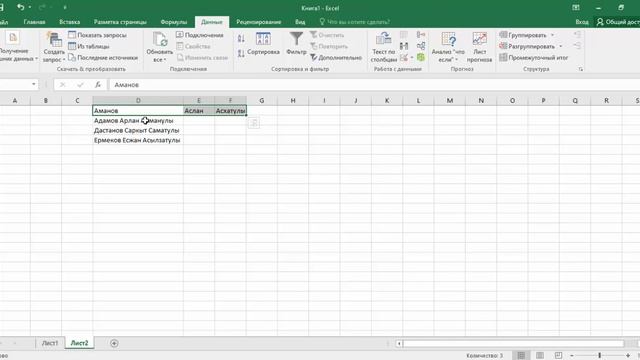
Task: Open the Data Validation dropdown arrow
Action: [x=412, y=58]
